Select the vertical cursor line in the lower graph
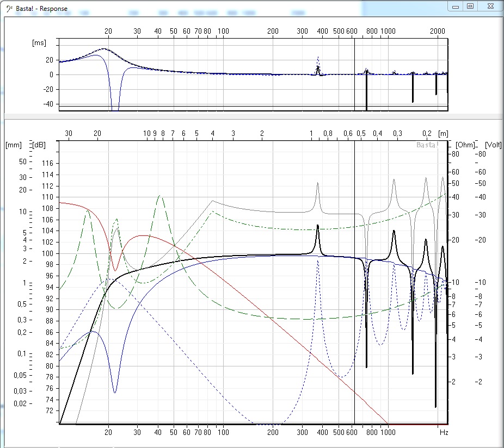 (x=354, y=283)
